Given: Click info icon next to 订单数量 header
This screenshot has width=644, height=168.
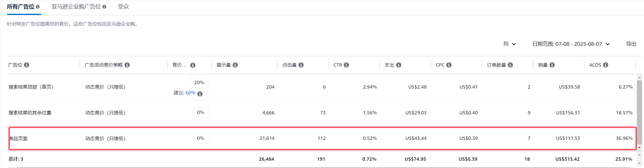Looking at the screenshot, I should (510, 65).
